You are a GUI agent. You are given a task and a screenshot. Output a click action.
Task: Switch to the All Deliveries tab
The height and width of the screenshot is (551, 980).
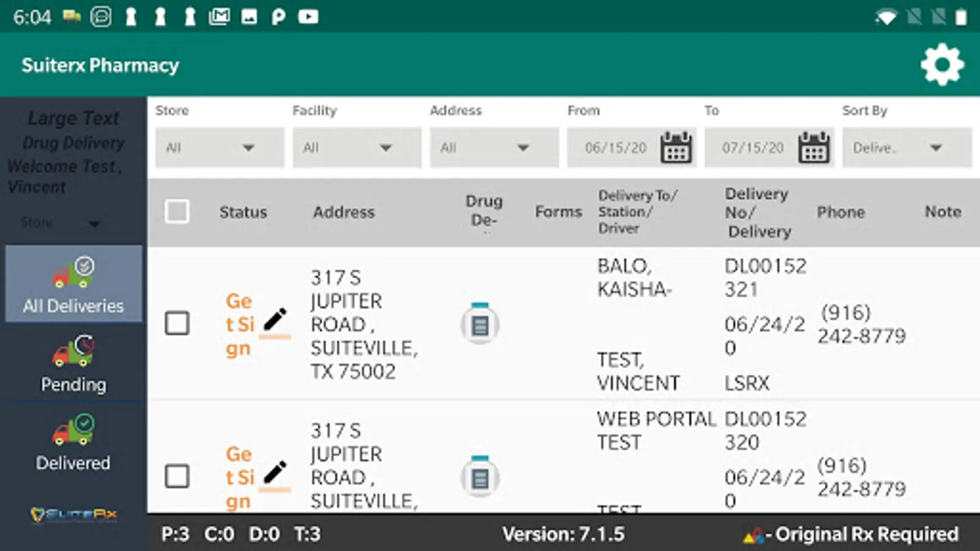pos(73,283)
